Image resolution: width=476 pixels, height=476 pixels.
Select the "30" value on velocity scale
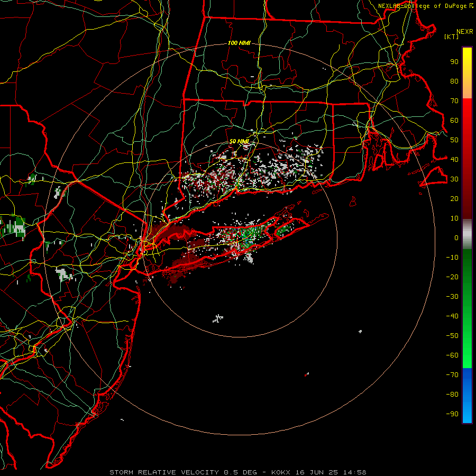pyautogui.click(x=454, y=179)
